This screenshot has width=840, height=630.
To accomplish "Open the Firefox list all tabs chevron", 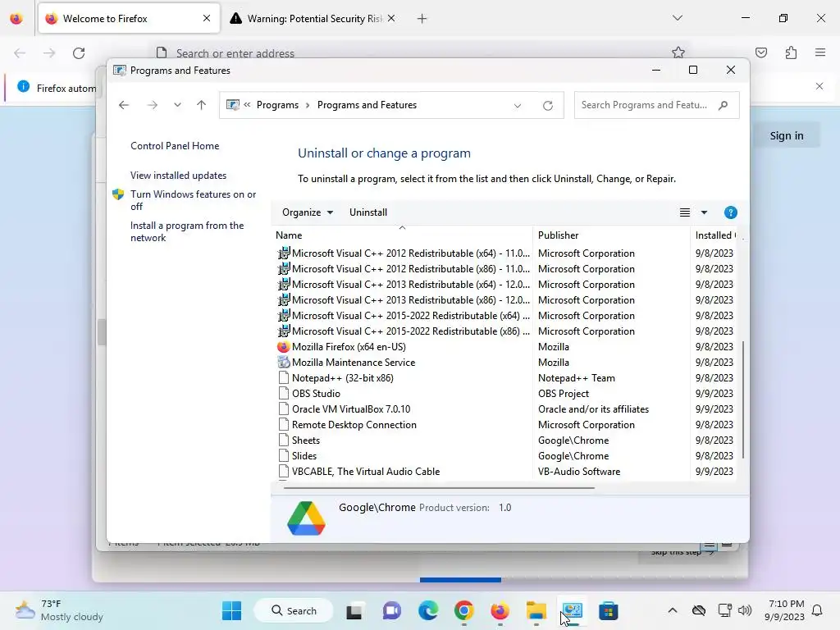I will [677, 18].
